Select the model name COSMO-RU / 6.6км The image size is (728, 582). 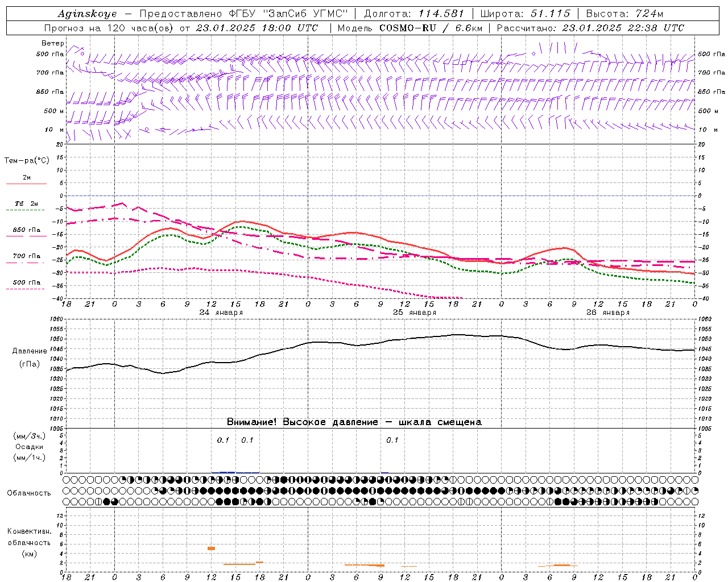tap(431, 28)
